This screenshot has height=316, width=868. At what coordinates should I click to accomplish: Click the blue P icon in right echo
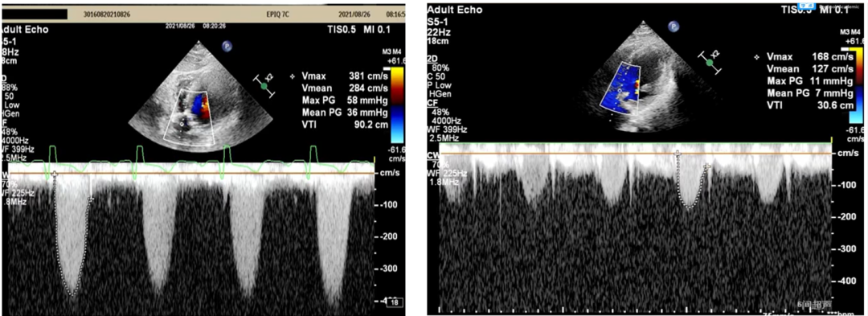pyautogui.click(x=673, y=26)
